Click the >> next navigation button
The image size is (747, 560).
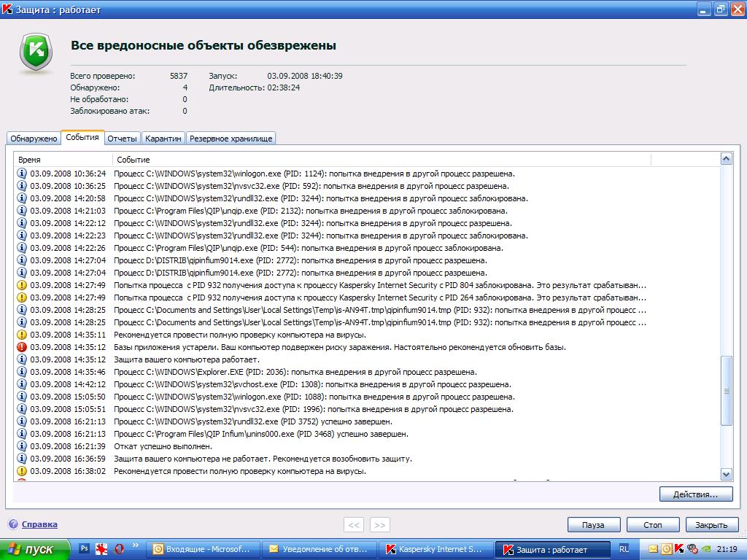(379, 525)
